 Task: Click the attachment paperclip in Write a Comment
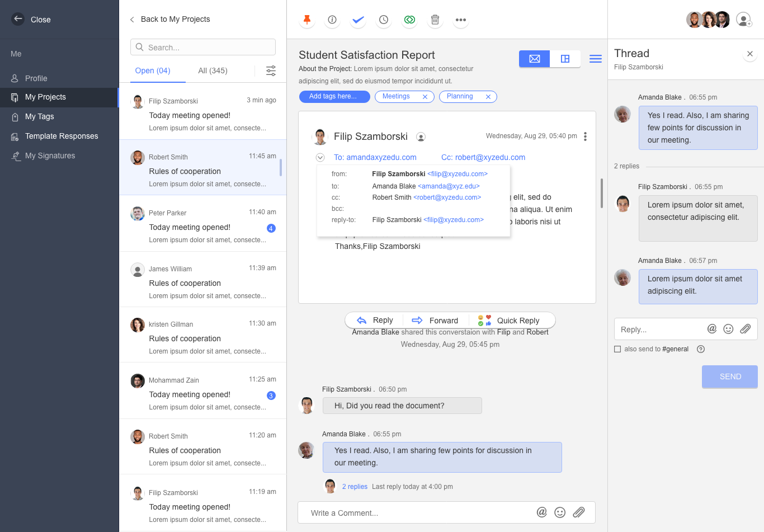(x=579, y=512)
